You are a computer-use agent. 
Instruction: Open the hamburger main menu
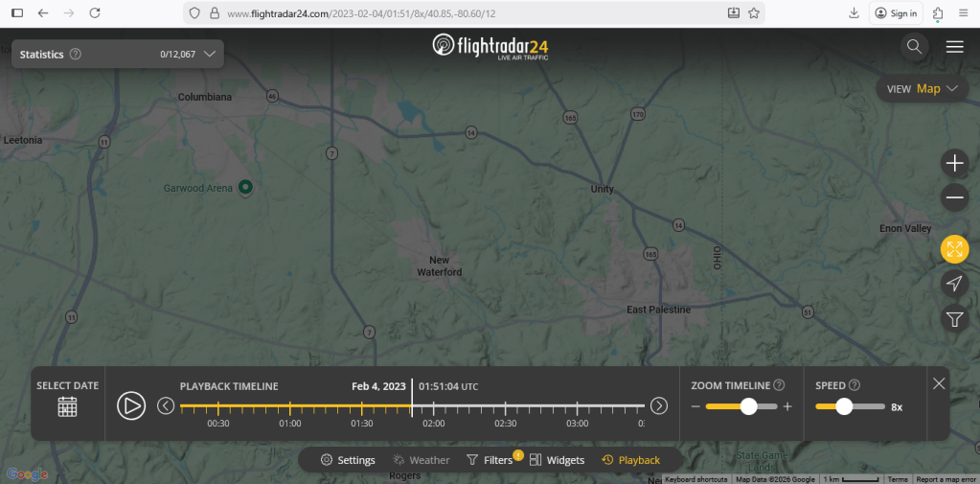(x=954, y=47)
